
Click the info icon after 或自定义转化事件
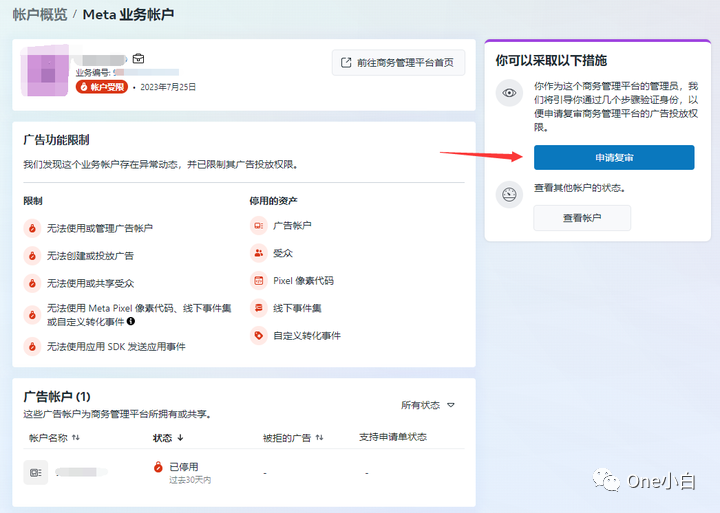coord(131,321)
